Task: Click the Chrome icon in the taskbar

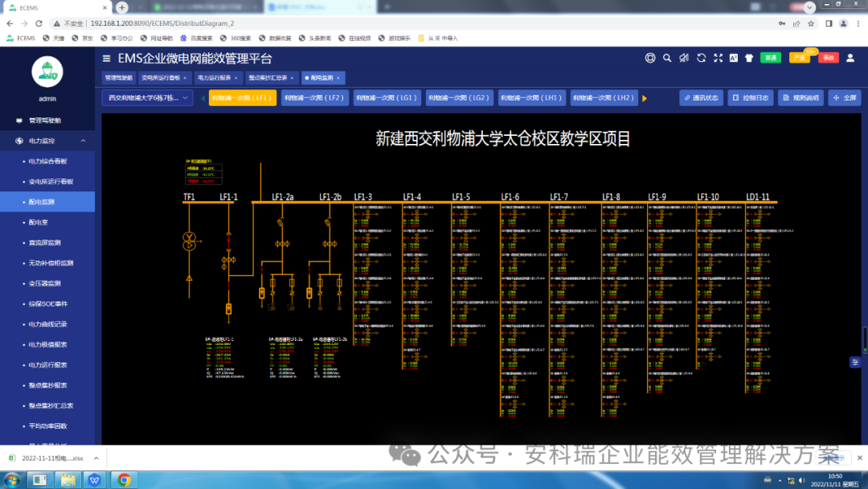Action: [124, 479]
